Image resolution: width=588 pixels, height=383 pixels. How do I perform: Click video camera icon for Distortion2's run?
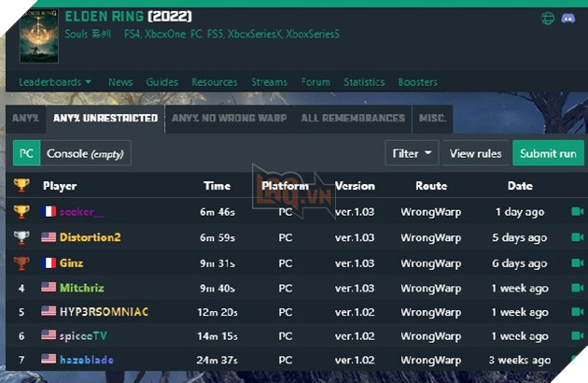click(x=576, y=237)
